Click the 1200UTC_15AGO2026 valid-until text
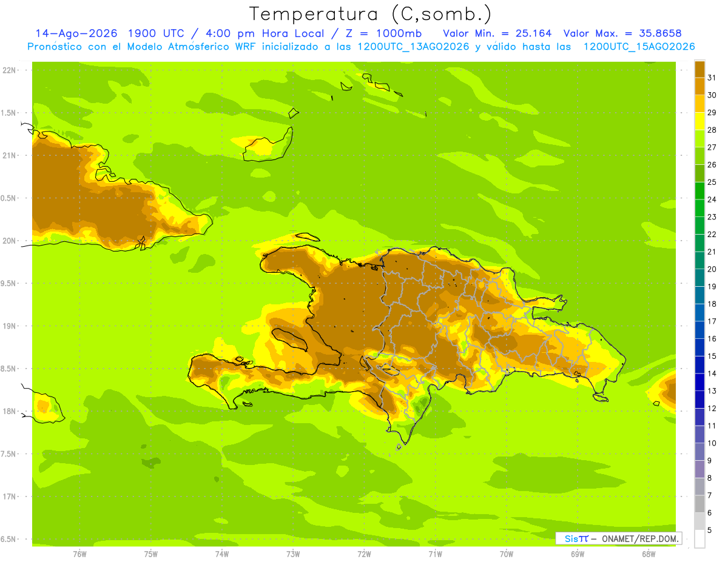Viewport: 728px width, 562px height. pos(639,47)
